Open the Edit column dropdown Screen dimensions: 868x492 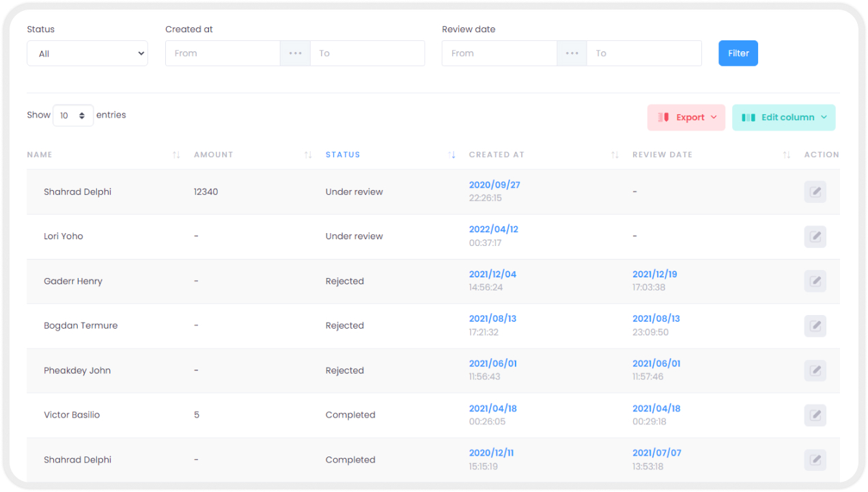783,118
